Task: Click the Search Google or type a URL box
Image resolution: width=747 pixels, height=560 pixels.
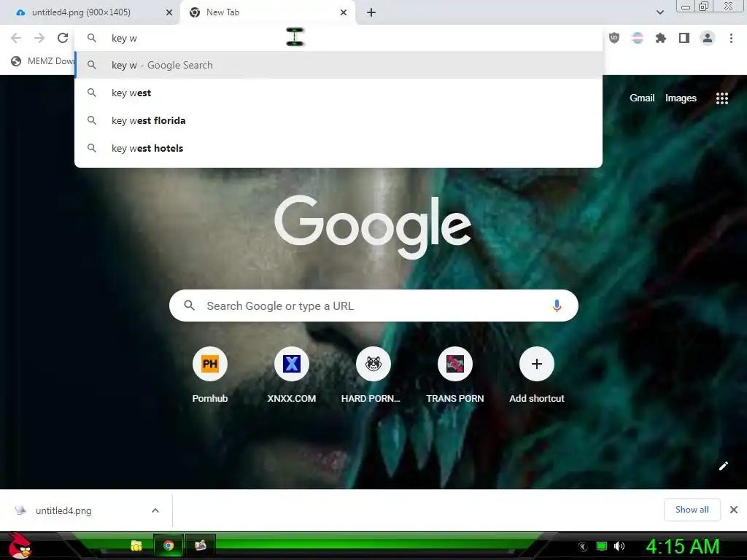Action: click(373, 306)
